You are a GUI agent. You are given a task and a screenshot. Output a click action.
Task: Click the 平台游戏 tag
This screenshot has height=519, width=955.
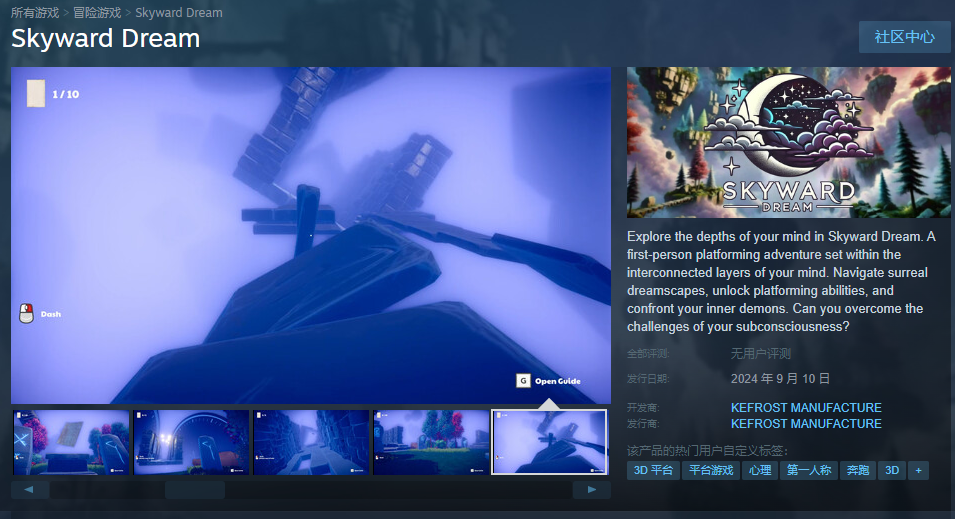click(x=711, y=470)
